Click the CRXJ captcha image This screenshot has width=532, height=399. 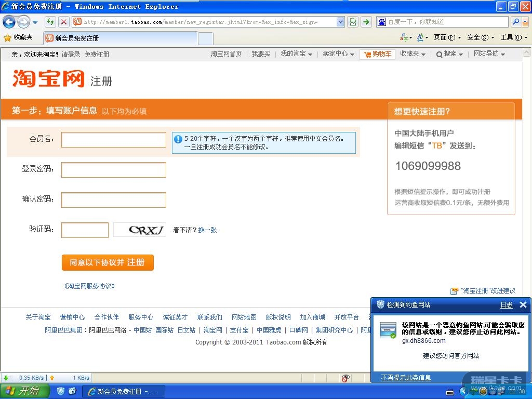[x=139, y=230]
